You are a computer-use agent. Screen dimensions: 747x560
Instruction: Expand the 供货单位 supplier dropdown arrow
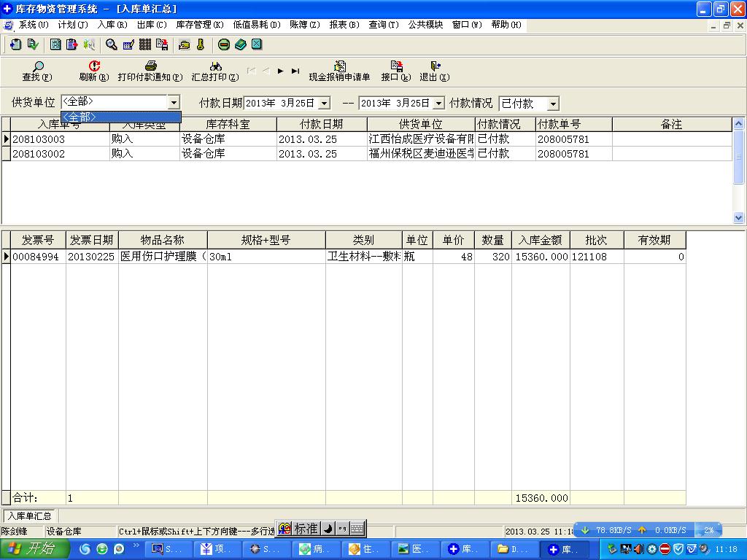click(x=174, y=104)
